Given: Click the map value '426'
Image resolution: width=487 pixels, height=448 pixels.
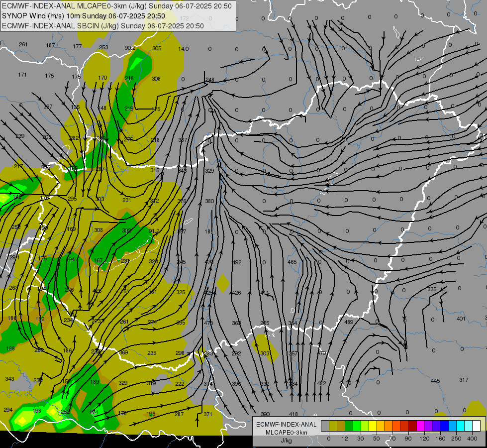Looking at the screenshot, I should pyautogui.click(x=237, y=293).
